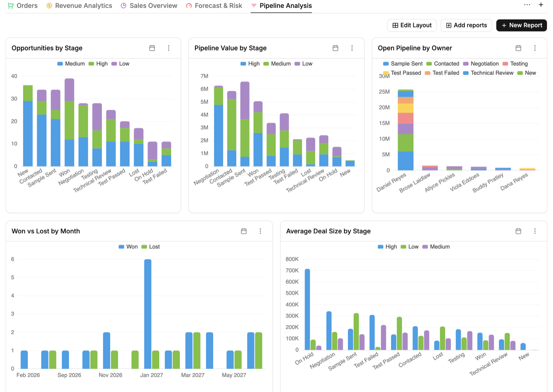Switch to the Revenue Analytics tab
Screen dimensions: 553x392
79,6
